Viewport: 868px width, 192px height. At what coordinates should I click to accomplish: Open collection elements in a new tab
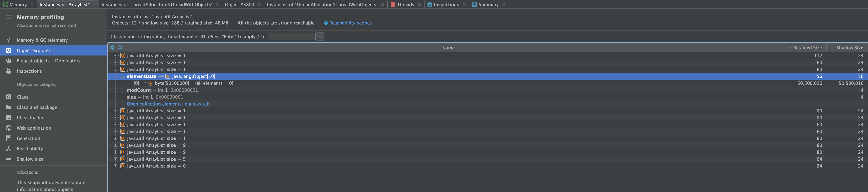click(x=168, y=104)
